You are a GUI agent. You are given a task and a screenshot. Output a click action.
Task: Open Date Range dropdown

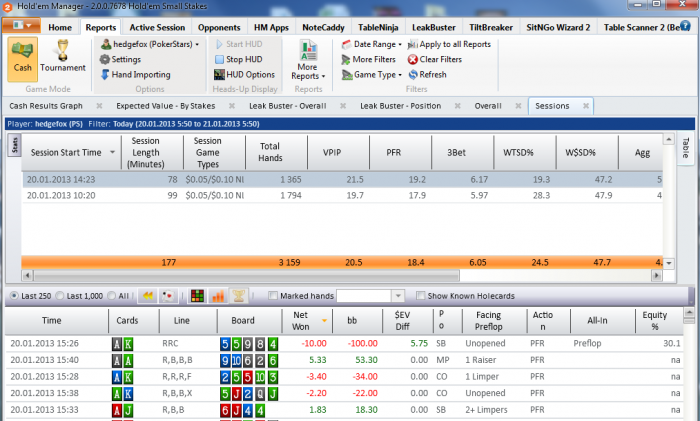click(x=400, y=45)
